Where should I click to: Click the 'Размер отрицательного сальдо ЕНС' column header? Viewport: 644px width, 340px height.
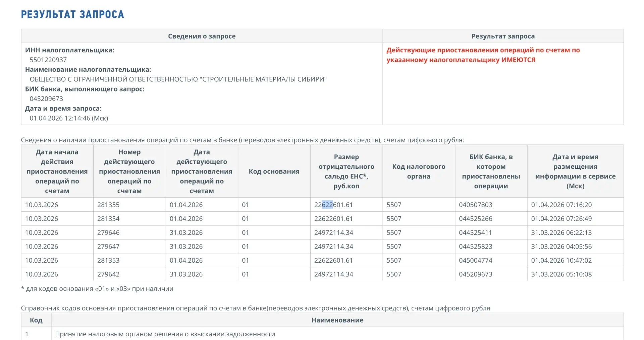click(346, 171)
